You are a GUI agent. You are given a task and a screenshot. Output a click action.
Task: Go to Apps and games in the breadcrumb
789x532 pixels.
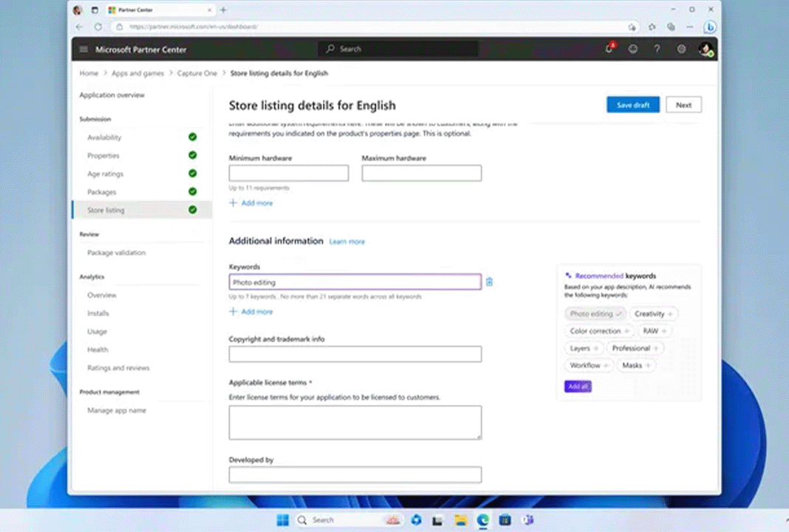(x=137, y=73)
